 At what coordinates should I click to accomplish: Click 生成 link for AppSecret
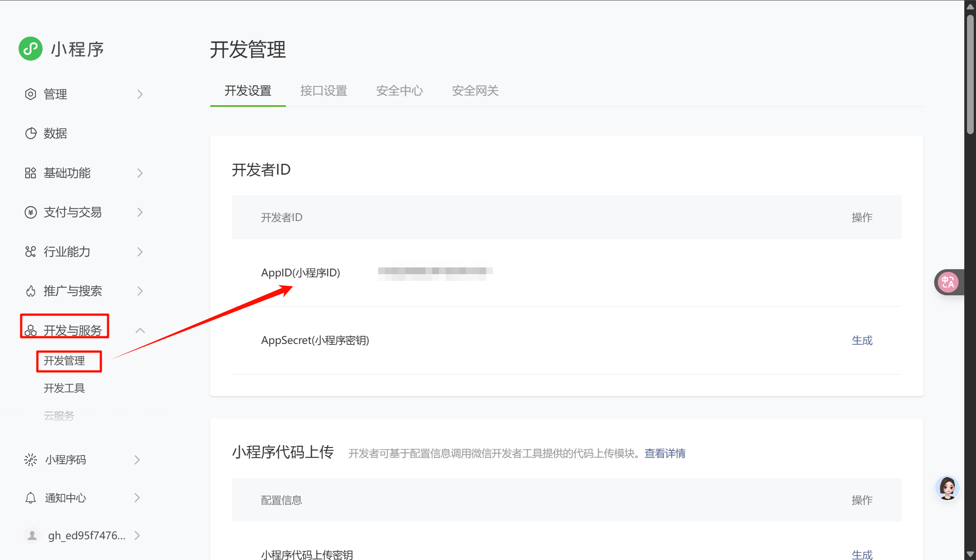pos(862,340)
